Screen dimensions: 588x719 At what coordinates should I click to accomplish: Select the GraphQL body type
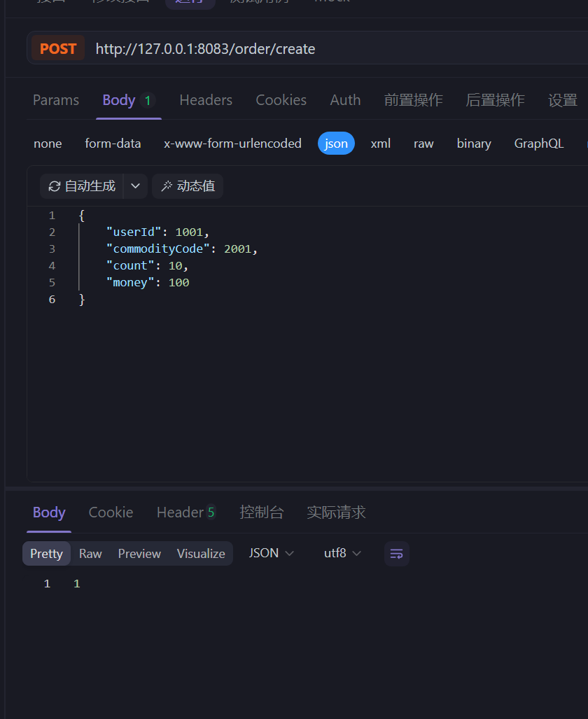point(539,144)
